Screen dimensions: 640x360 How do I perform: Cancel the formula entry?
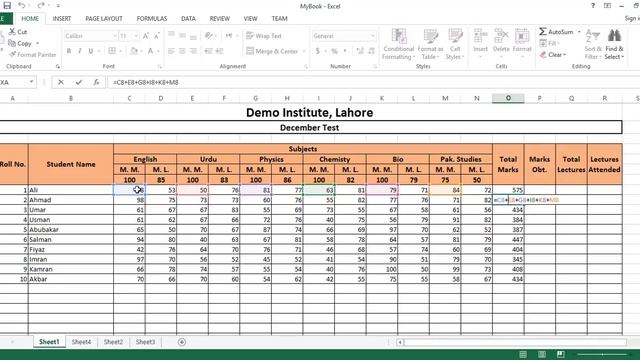[61, 82]
